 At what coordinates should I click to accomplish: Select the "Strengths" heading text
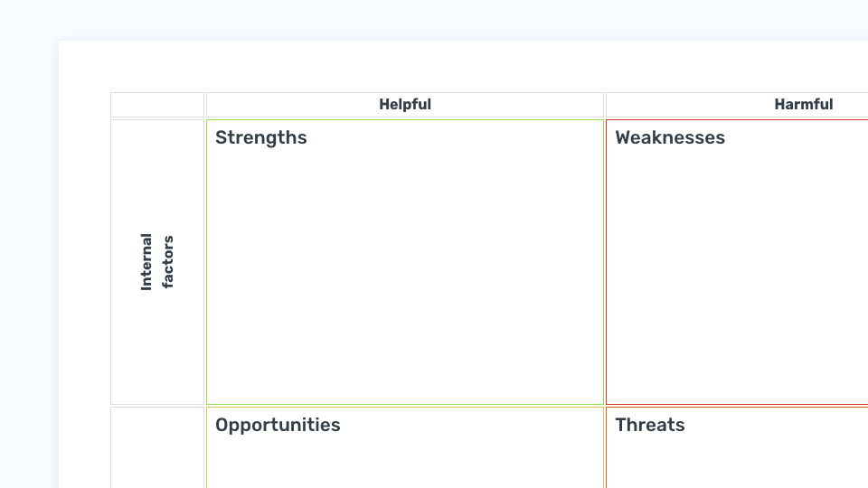(260, 137)
